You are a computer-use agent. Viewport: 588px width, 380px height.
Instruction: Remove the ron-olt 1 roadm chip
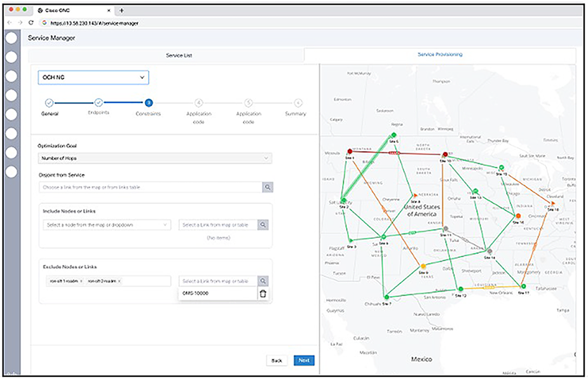pos(81,281)
